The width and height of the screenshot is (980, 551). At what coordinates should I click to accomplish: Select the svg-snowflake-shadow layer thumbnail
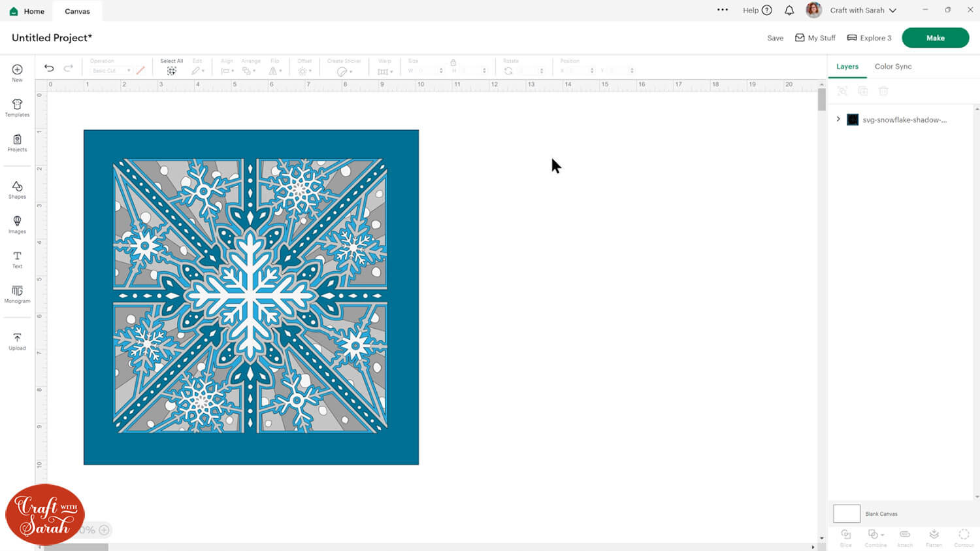coord(853,120)
